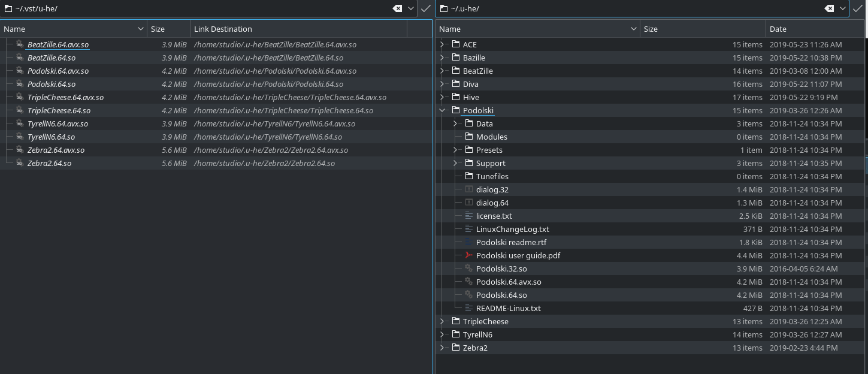Select the Podolski folder name
The height and width of the screenshot is (374, 868).
coord(478,110)
